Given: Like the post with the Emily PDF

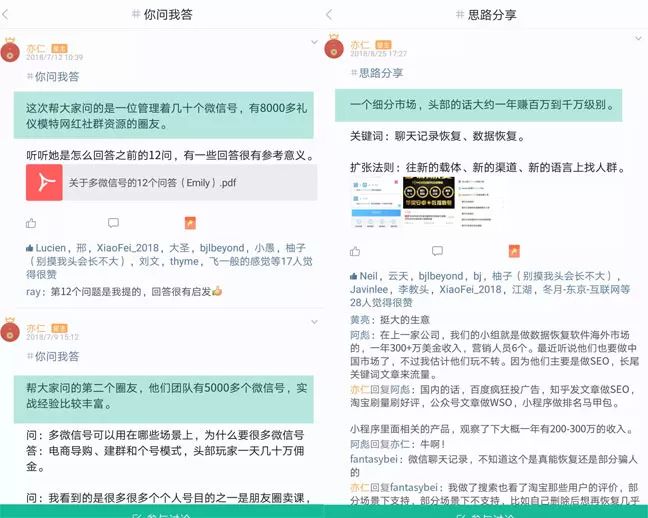Looking at the screenshot, I should 31,223.
